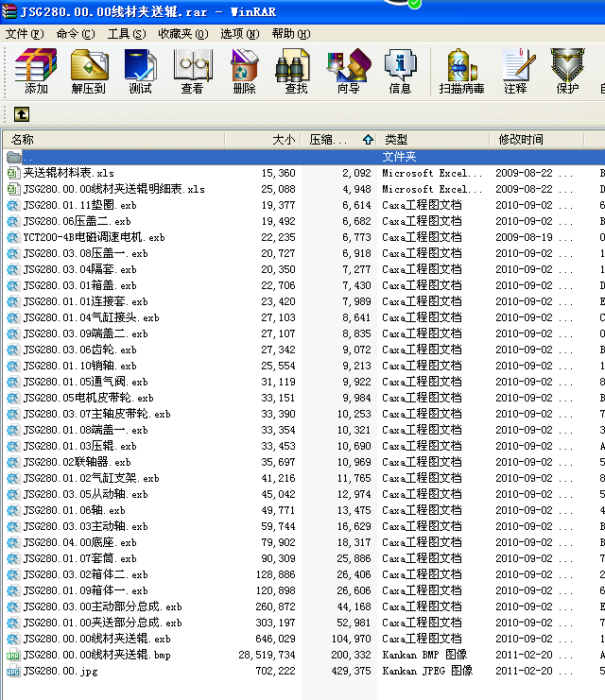This screenshot has width=605, height=700.
Task: Open the 帮助(H) menu
Action: pyautogui.click(x=291, y=34)
